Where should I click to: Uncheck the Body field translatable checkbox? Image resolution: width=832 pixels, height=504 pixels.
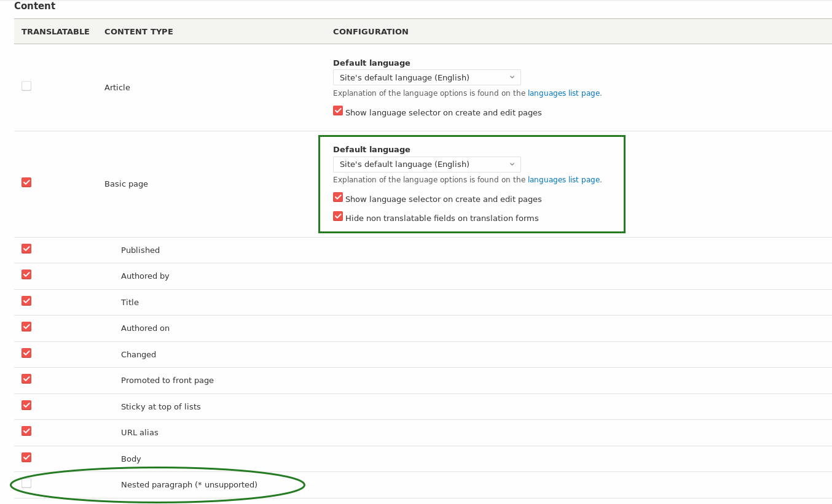tap(26, 457)
